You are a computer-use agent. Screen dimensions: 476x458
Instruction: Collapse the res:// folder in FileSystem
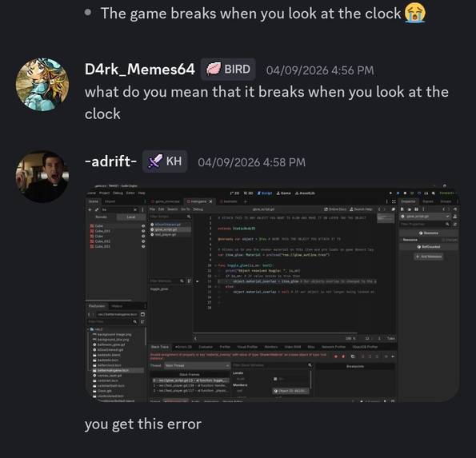(x=88, y=329)
